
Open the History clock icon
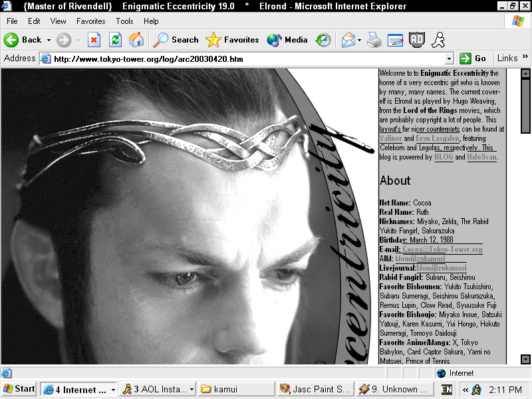323,40
